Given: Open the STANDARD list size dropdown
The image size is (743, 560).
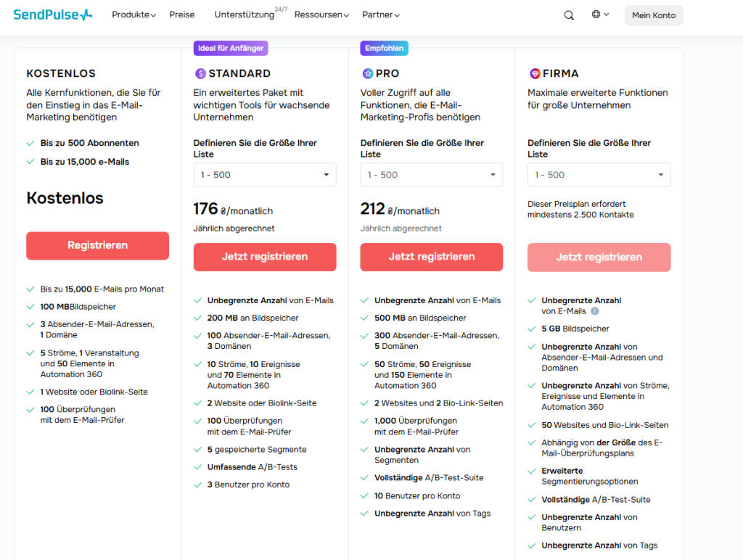Looking at the screenshot, I should [x=264, y=175].
